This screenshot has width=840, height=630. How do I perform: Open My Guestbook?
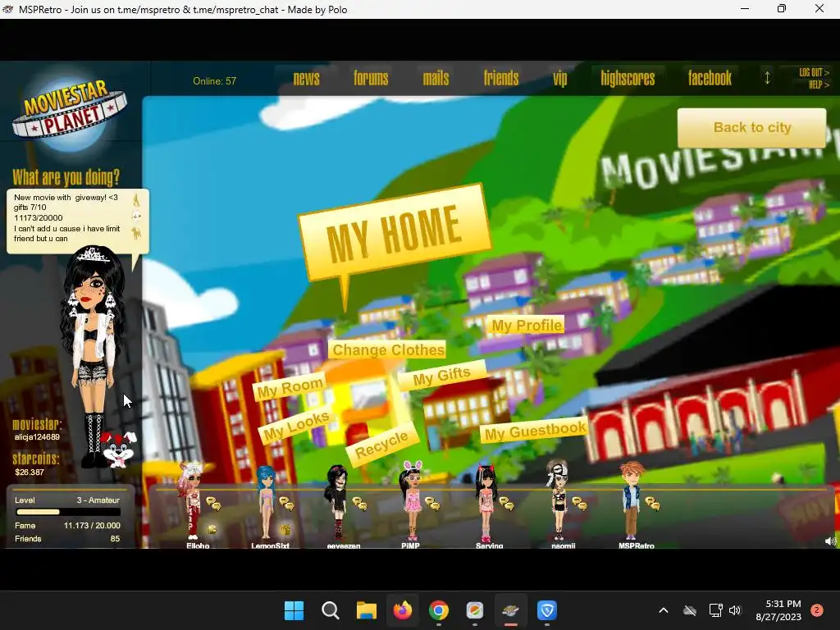534,431
